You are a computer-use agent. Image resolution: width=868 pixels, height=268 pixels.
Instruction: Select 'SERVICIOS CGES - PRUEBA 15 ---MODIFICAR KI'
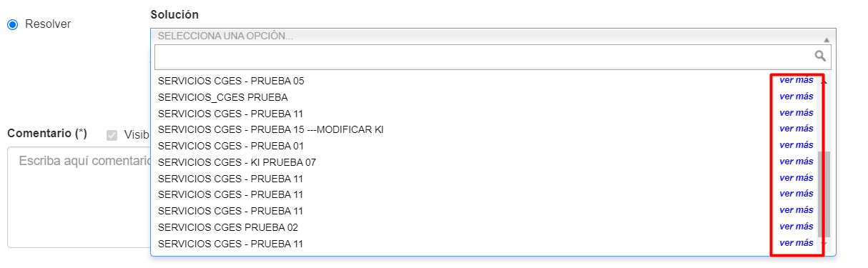pos(270,129)
